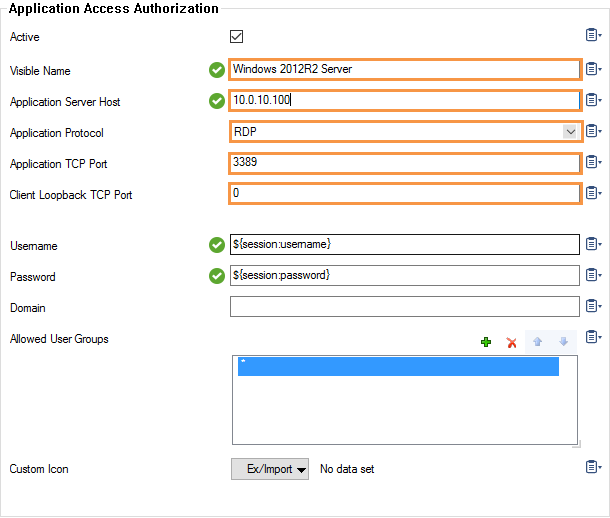610x518 pixels.
Task: Click the Username session variable field
Action: [405, 245]
